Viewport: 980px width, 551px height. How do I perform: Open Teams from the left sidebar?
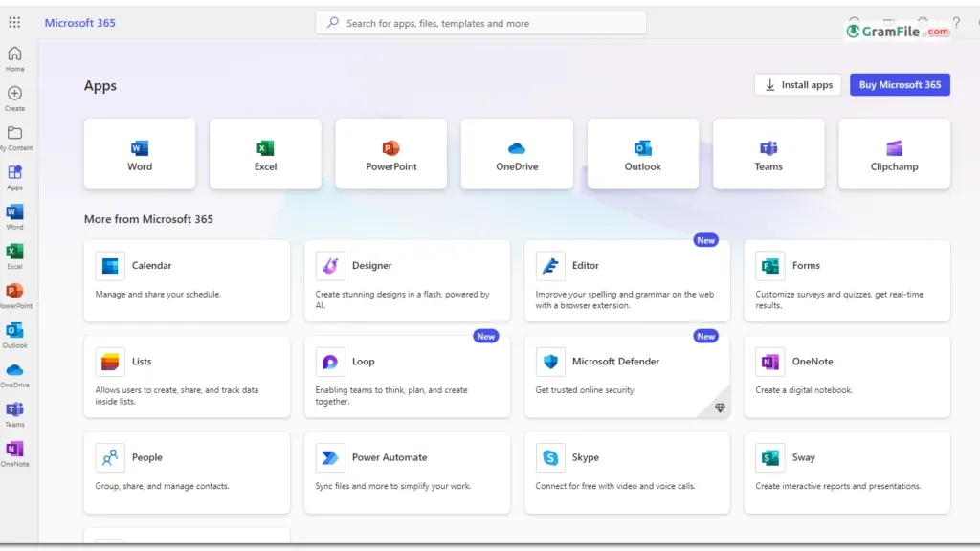point(15,414)
